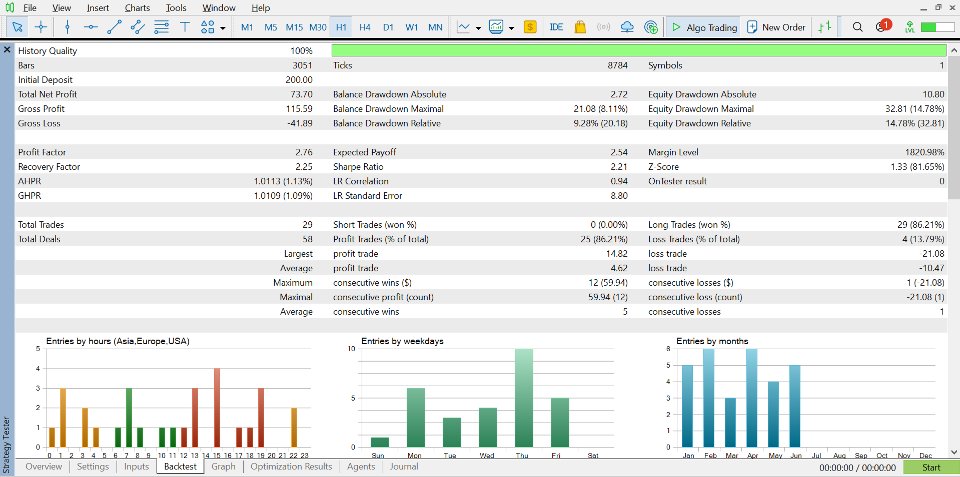
Task: Switch chart to M30 timeframe
Action: point(318,27)
